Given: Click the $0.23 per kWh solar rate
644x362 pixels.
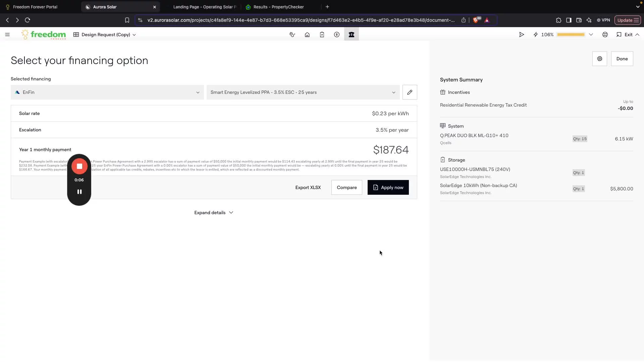Looking at the screenshot, I should tap(390, 113).
